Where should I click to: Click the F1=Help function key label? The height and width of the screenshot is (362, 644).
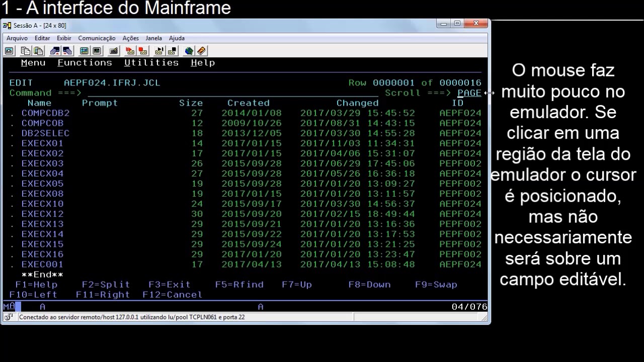point(36,285)
